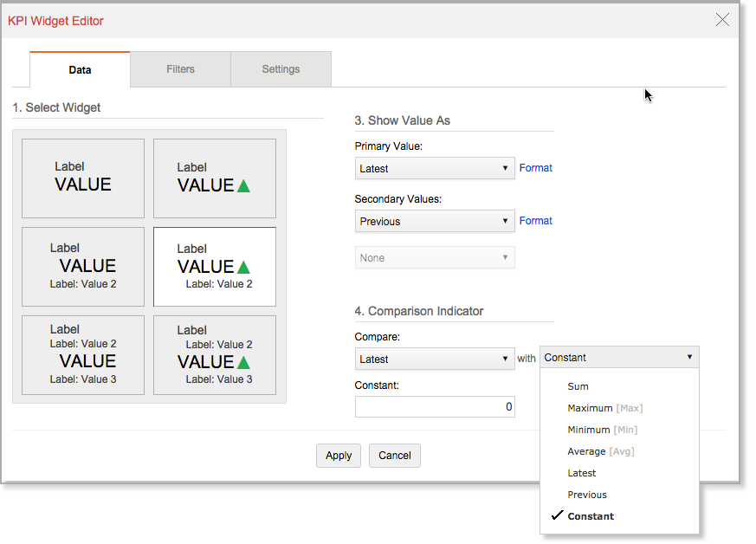Image resolution: width=756 pixels, height=544 pixels.
Task: Open the Secondary Values Previous dropdown
Action: tap(435, 221)
